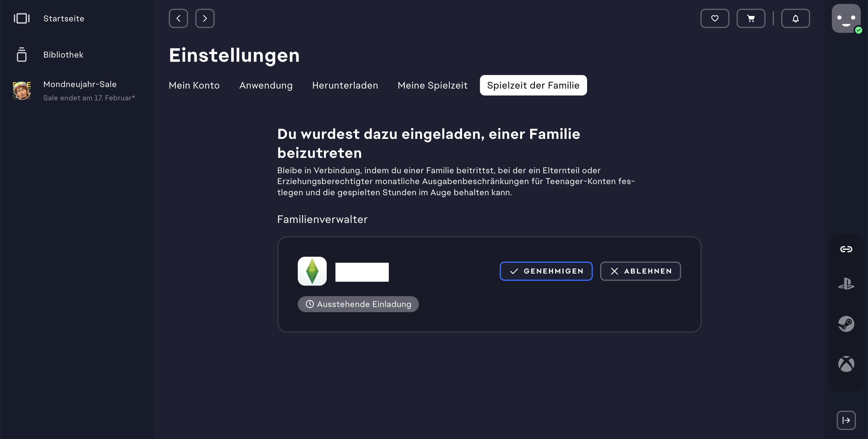Go to Startseite in sidebar

(63, 19)
